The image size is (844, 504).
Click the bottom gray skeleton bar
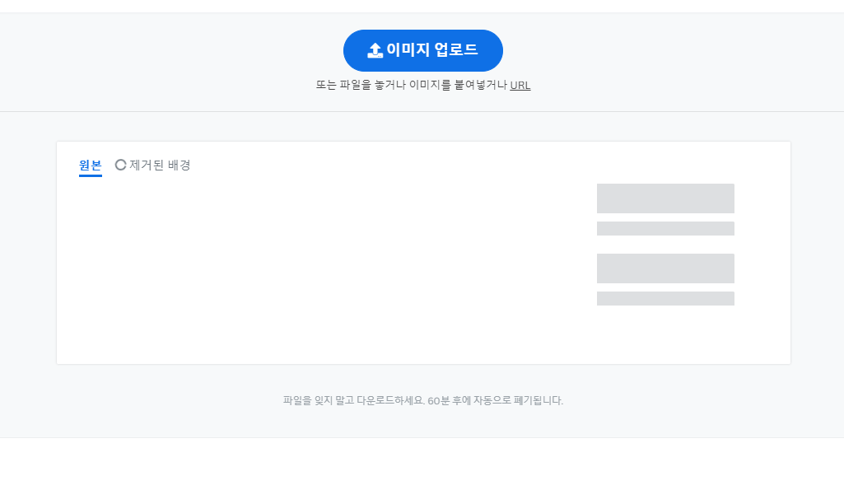click(665, 298)
